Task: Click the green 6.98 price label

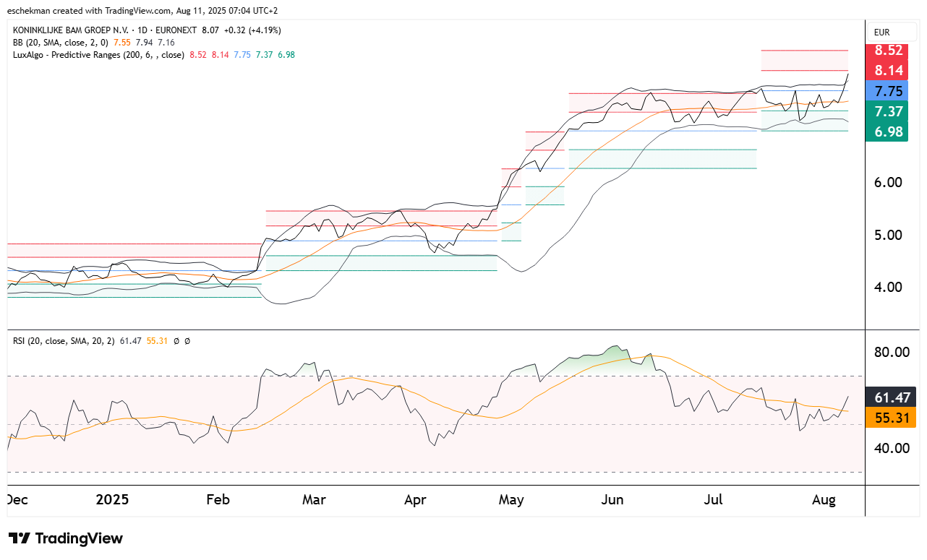Action: point(888,131)
